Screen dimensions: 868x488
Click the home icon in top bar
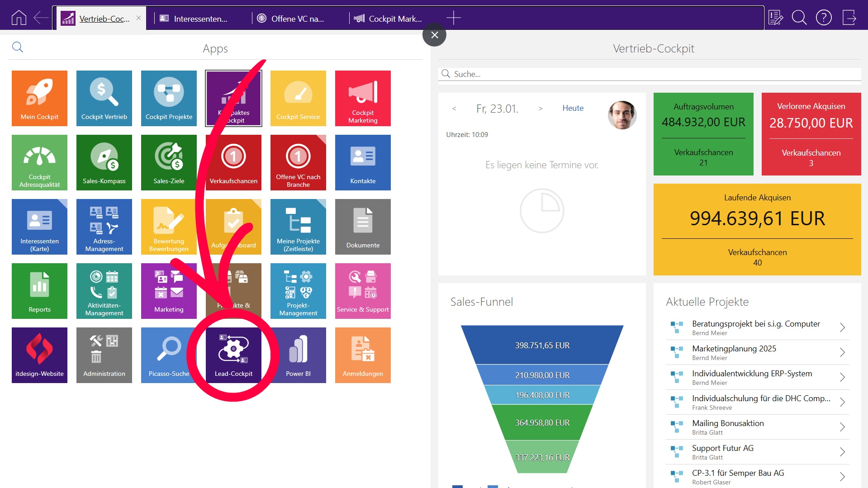pos(19,18)
